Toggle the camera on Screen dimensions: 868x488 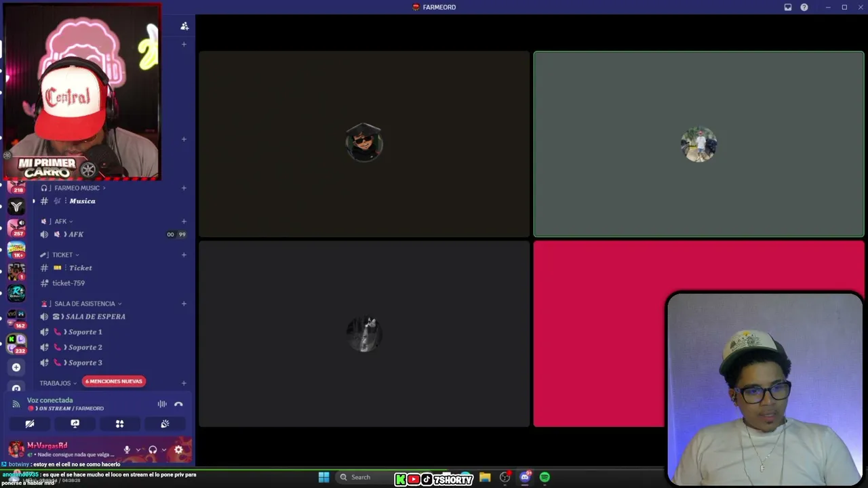tap(30, 424)
